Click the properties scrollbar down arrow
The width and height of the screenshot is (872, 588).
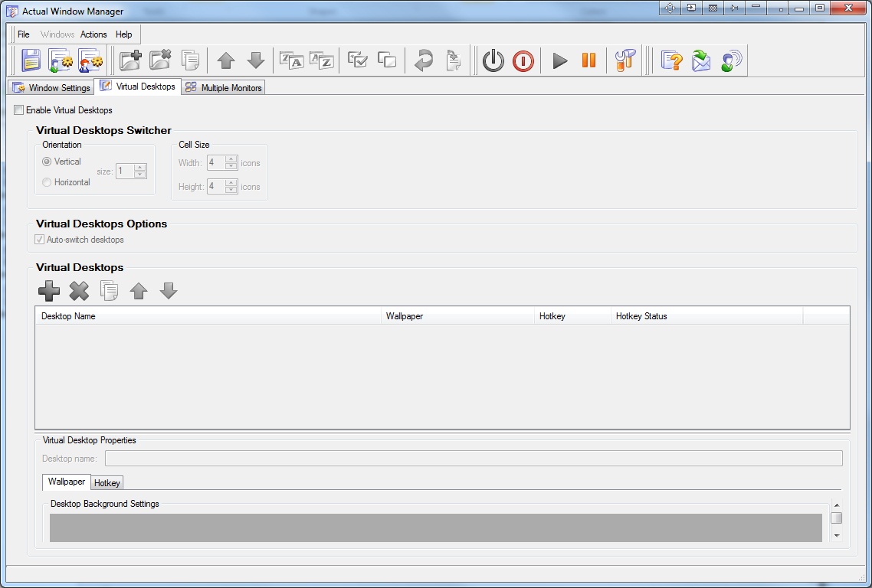pos(837,536)
